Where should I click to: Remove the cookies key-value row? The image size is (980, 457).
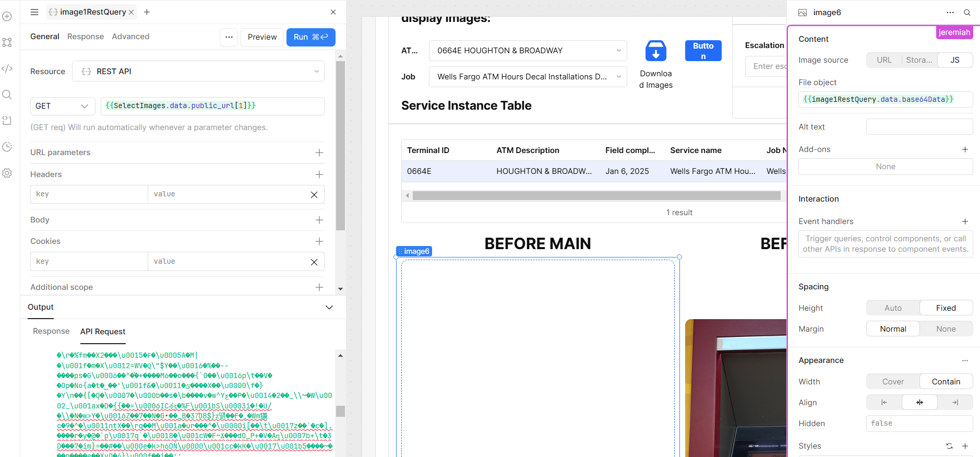point(314,262)
